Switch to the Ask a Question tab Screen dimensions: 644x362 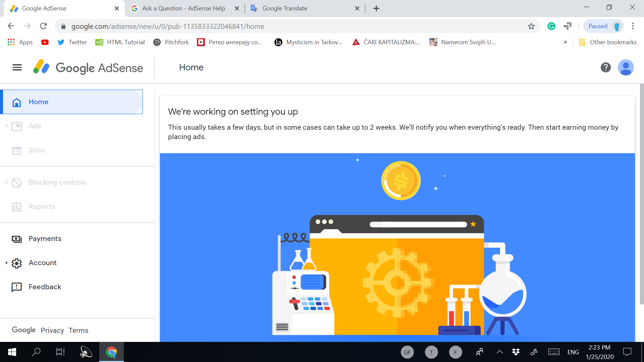pos(183,8)
